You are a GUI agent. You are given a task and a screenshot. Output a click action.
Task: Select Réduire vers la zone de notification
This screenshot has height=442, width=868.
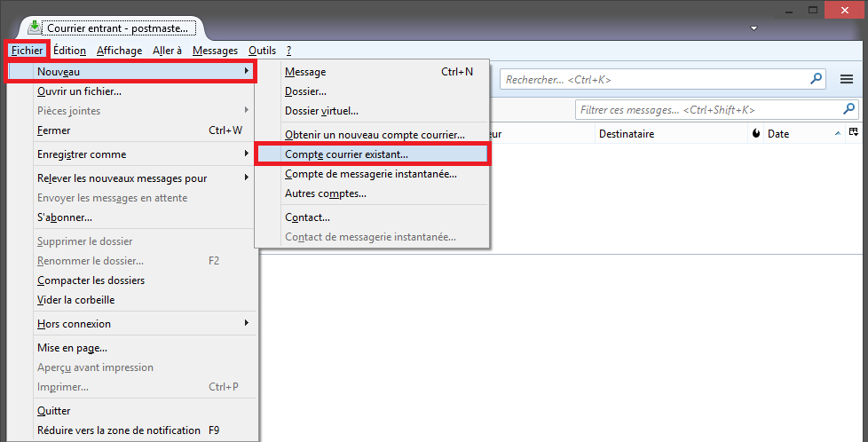(x=131, y=430)
